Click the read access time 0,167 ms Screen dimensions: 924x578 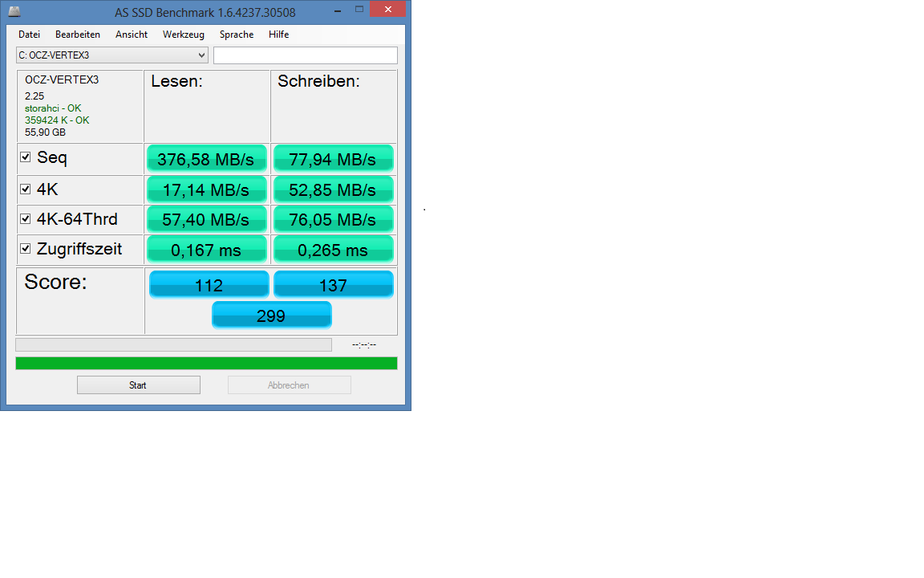click(206, 250)
